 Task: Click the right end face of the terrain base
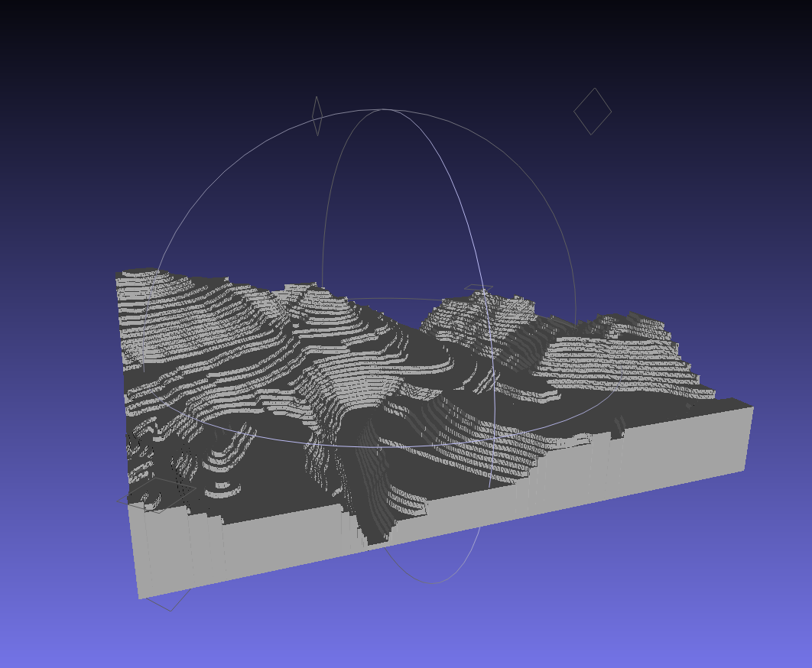(747, 439)
